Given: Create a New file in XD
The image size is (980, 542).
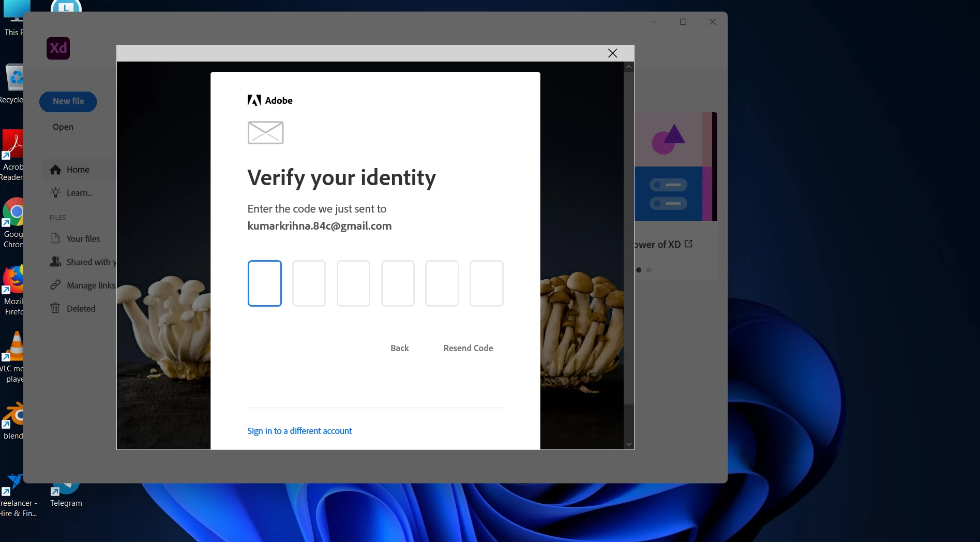Looking at the screenshot, I should click(x=68, y=101).
